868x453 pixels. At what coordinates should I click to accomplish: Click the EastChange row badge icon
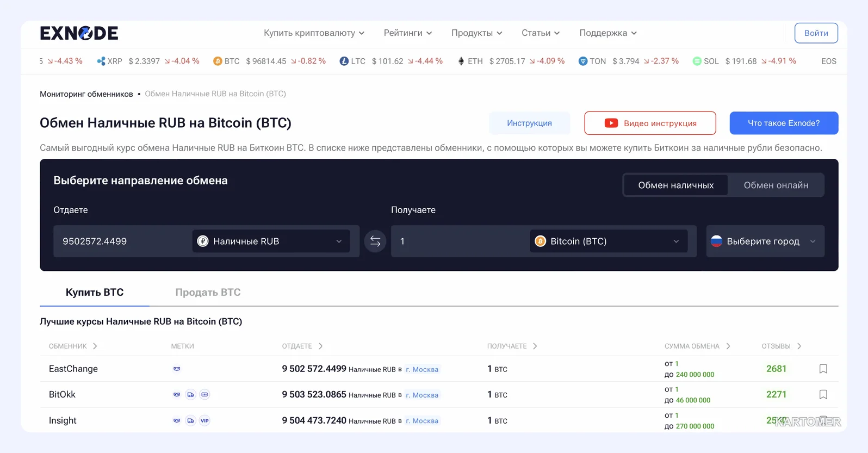pos(177,369)
